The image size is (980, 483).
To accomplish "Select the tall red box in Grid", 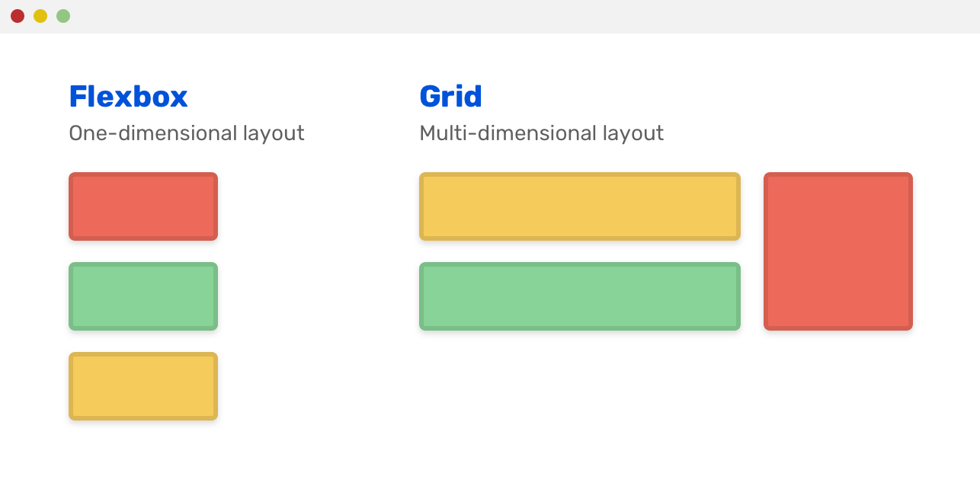I will 838,251.
